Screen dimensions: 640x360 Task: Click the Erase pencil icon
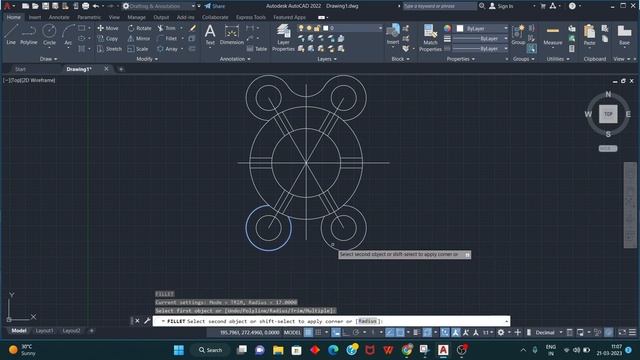tap(193, 28)
